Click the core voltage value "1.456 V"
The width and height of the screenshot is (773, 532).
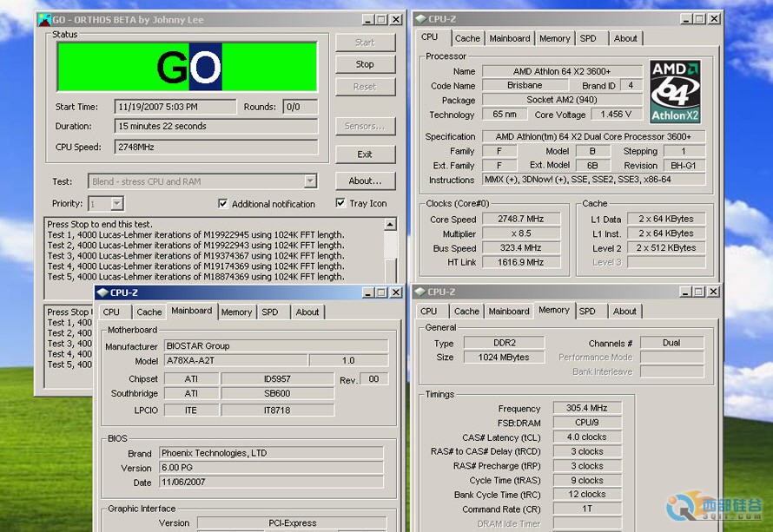616,115
